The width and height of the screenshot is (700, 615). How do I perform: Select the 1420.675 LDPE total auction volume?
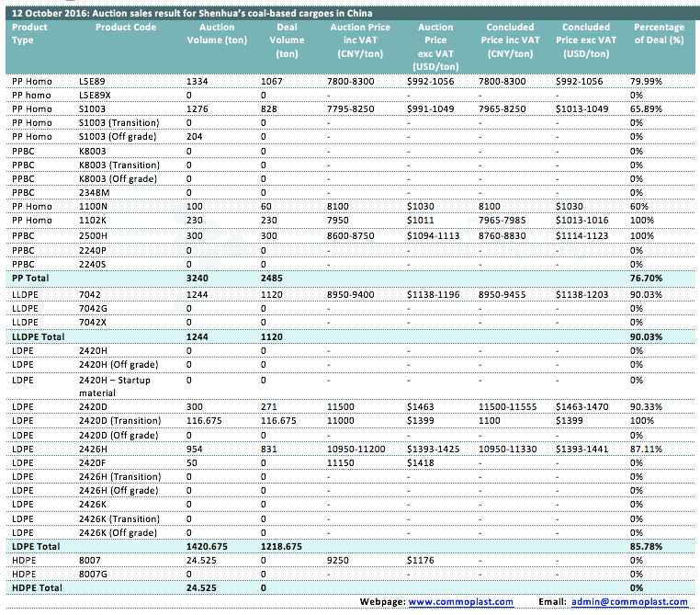pos(207,547)
